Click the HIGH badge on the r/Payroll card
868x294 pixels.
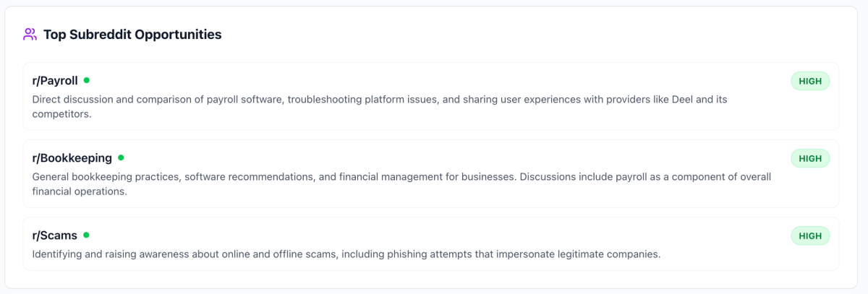click(x=810, y=81)
